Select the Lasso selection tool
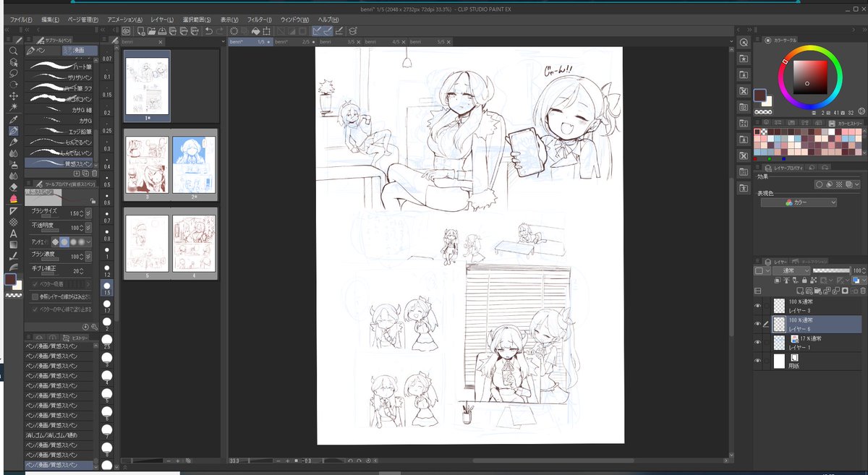Screen dimensions: 868x475 click(x=13, y=73)
